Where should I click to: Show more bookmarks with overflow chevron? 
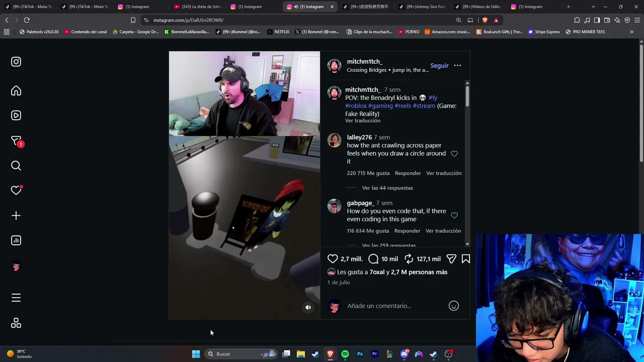[x=632, y=32]
